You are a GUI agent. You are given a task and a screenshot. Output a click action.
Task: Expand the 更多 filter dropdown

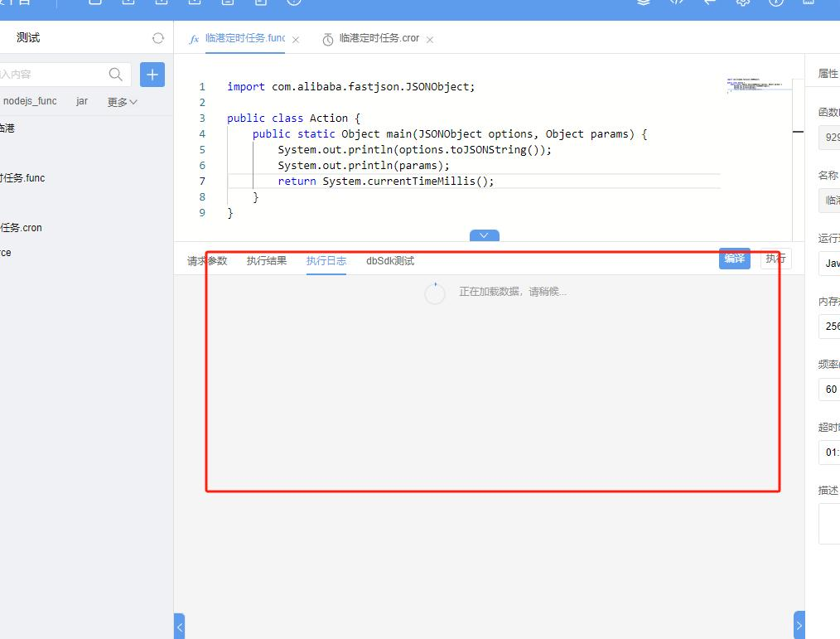tap(122, 102)
